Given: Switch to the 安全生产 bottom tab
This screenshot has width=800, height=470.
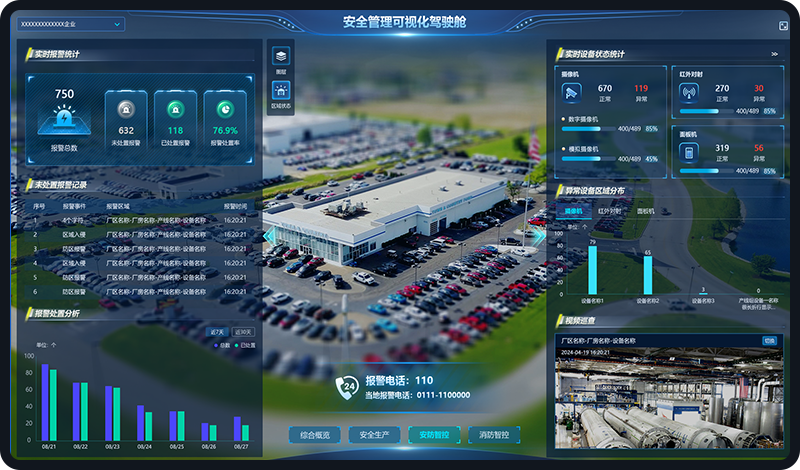Looking at the screenshot, I should [x=380, y=435].
